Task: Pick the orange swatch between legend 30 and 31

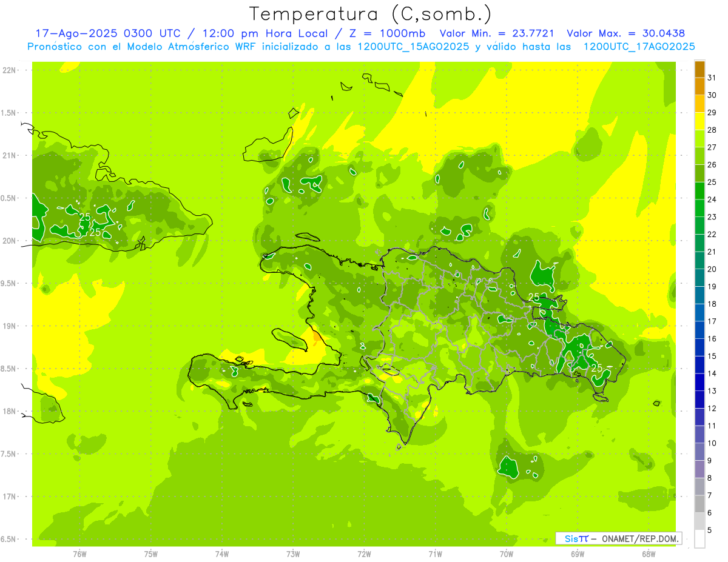Action: [x=699, y=87]
